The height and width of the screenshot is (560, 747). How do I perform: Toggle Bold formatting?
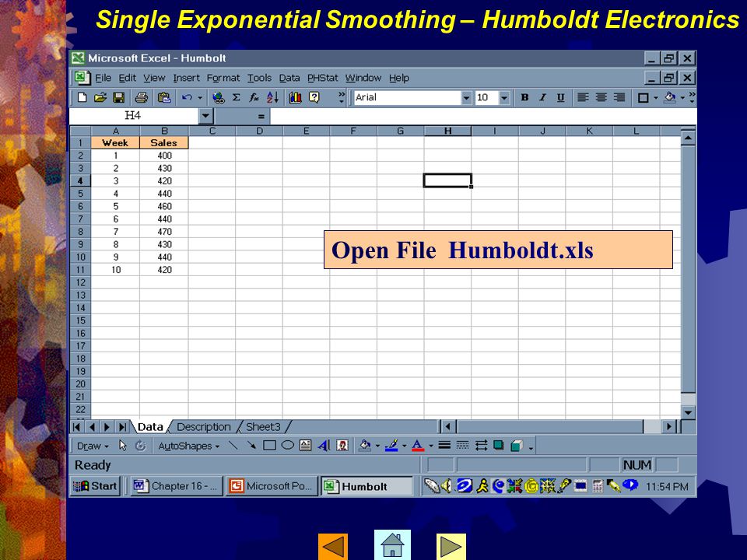pos(524,98)
